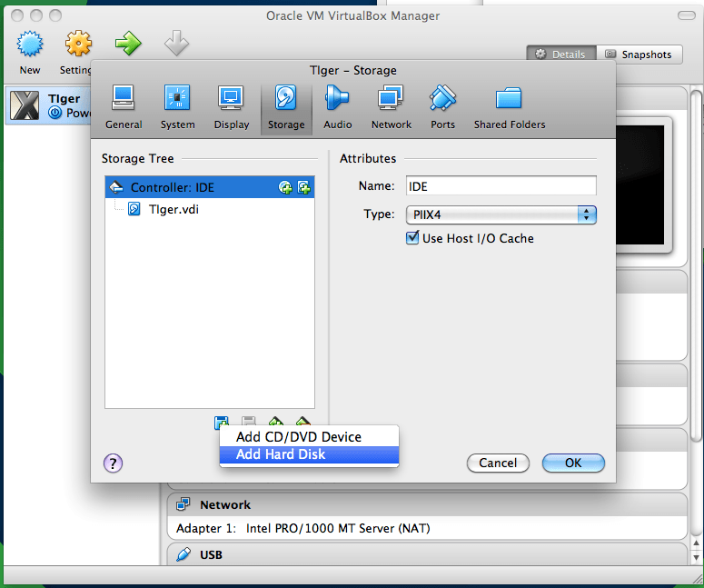Click the green Start arrow icon

click(x=128, y=44)
